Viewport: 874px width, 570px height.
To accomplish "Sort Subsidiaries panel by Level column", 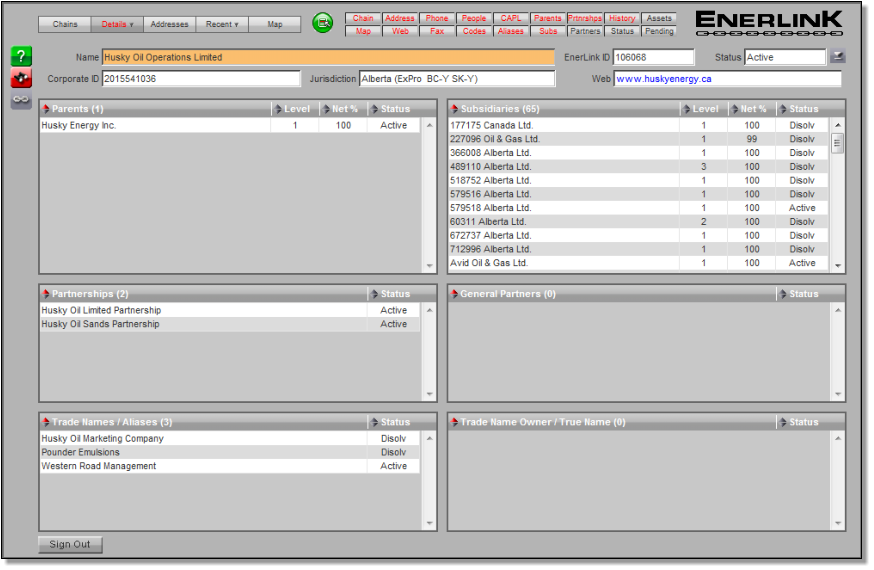I will pos(703,109).
